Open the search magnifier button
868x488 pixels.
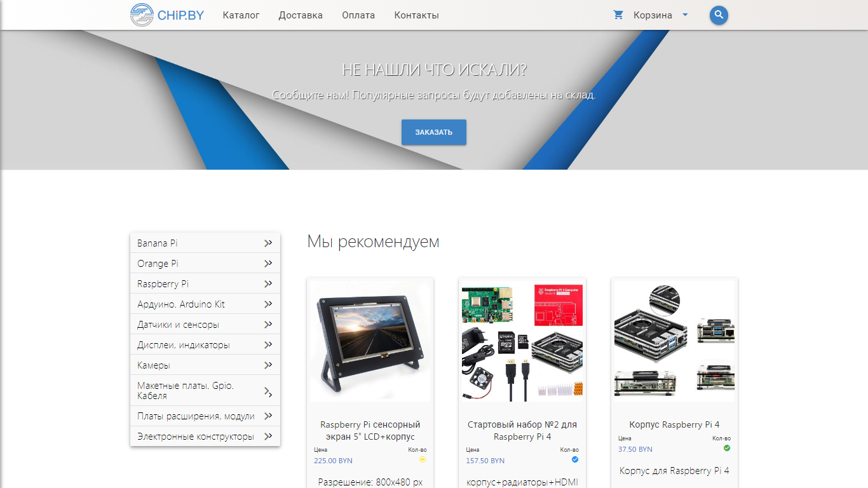719,15
